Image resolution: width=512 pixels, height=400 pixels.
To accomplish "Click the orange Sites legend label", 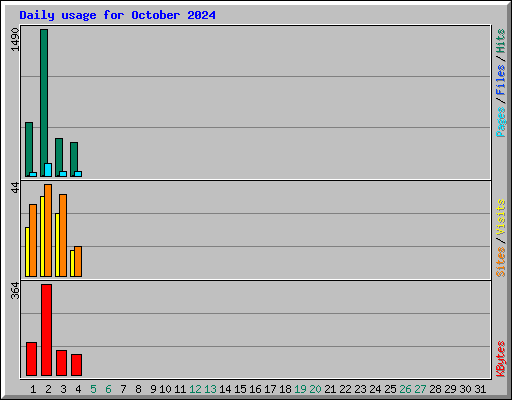I will point(501,262).
